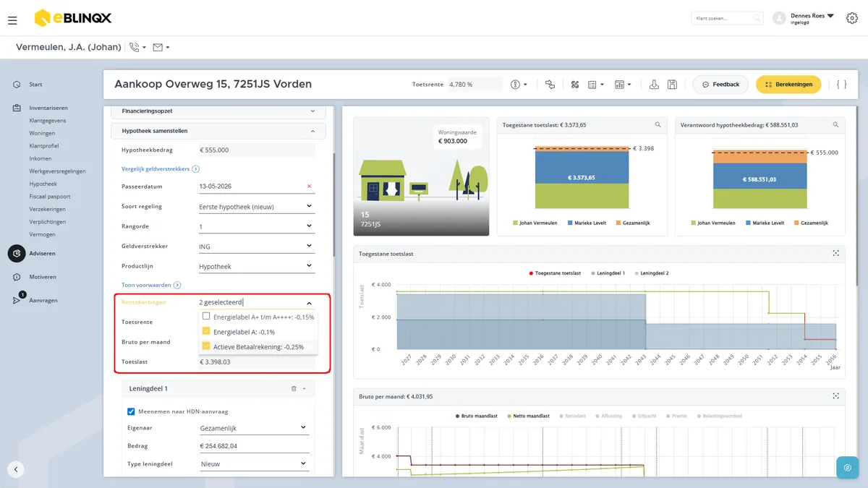Expand the Toegestane toetslast line chart fullscreen
The height and width of the screenshot is (488, 868).
(x=835, y=254)
